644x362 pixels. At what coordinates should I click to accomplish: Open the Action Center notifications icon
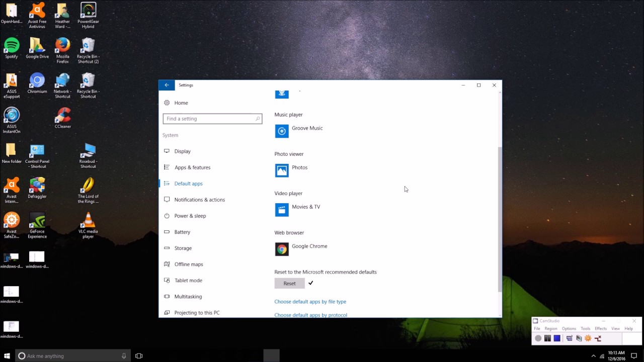coord(634,356)
